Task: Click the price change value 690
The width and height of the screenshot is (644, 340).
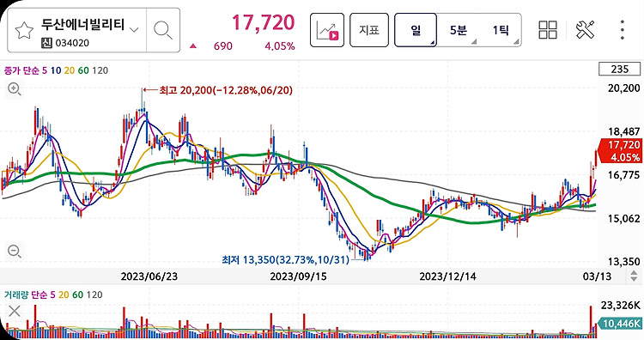Action: 223,46
